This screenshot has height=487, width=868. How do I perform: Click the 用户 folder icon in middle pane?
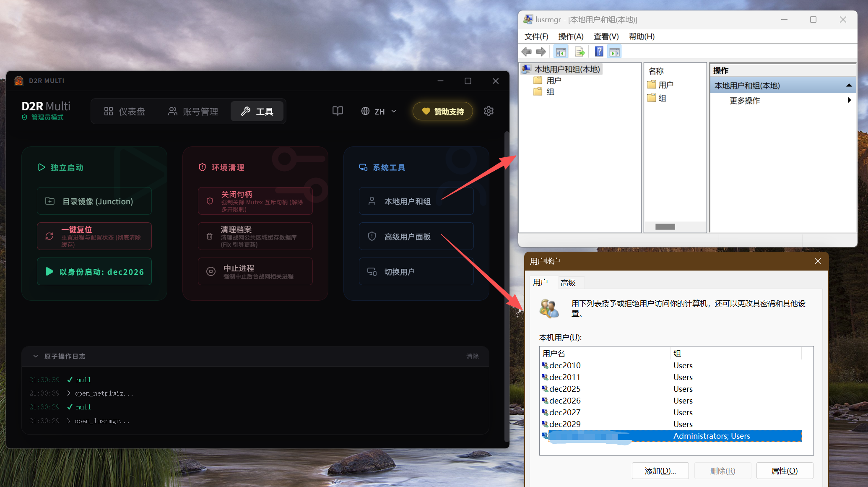pyautogui.click(x=652, y=85)
